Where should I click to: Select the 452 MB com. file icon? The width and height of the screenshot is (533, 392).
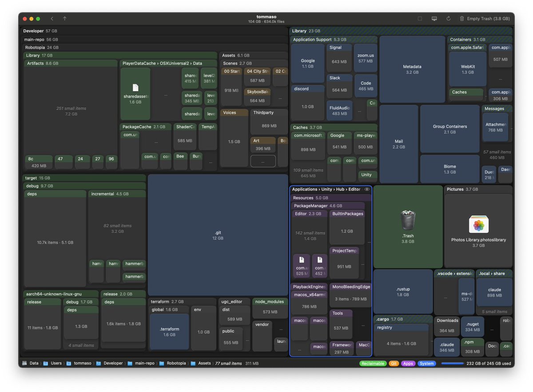point(320,260)
